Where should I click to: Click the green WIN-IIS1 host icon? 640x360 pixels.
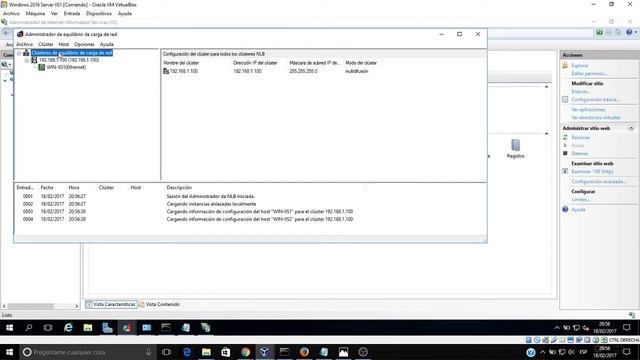click(41, 67)
